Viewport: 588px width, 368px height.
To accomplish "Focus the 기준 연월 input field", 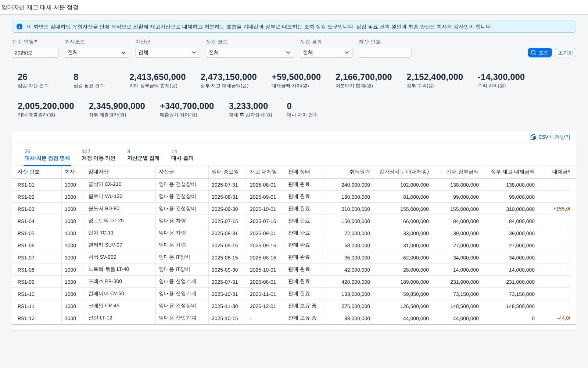I will [x=35, y=53].
